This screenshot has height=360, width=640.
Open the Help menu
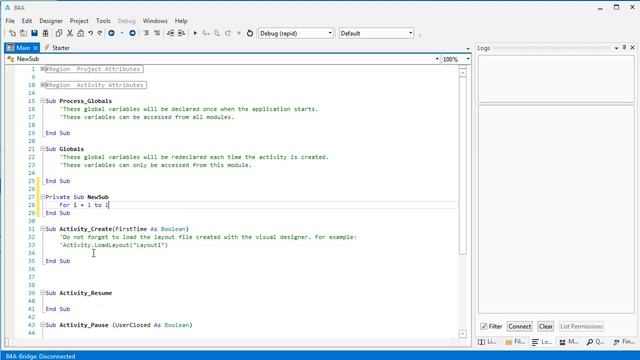[x=181, y=21]
